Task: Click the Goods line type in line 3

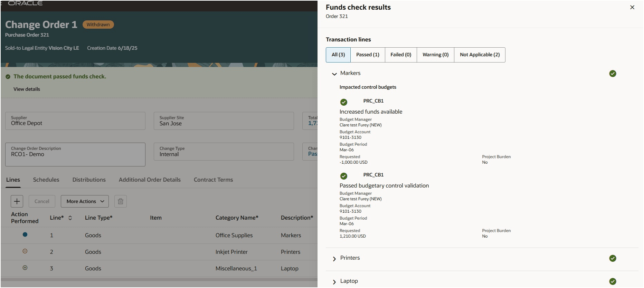Action: [93, 268]
